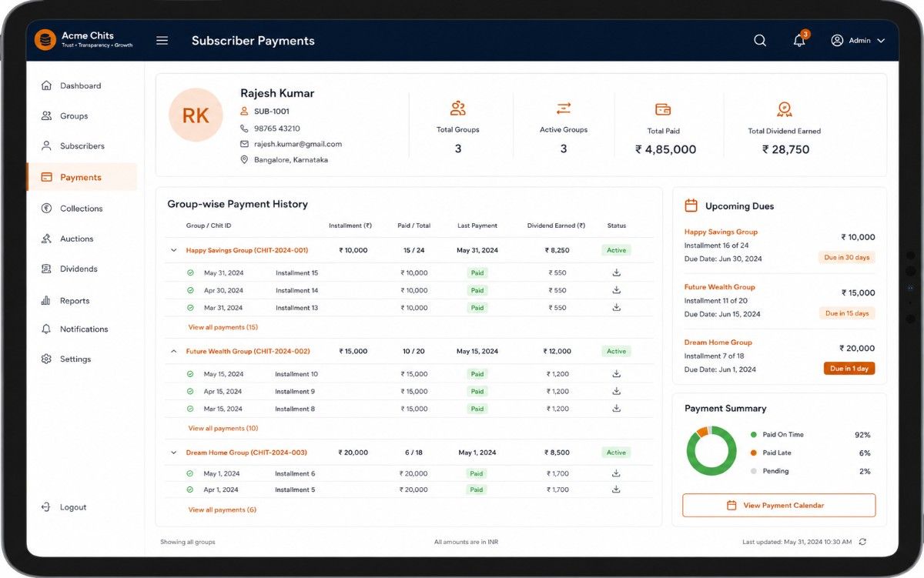Download receipt for Installment 5
Screen dimensions: 924x578
(617, 489)
